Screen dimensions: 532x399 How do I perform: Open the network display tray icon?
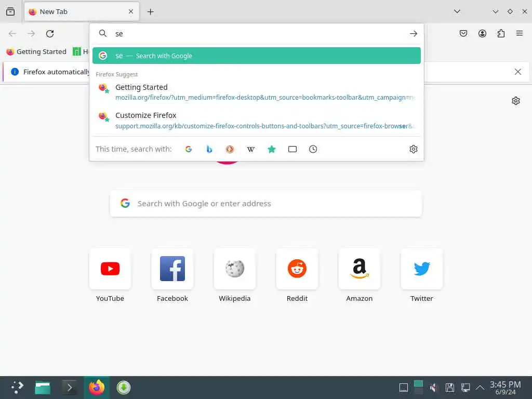tap(465, 388)
